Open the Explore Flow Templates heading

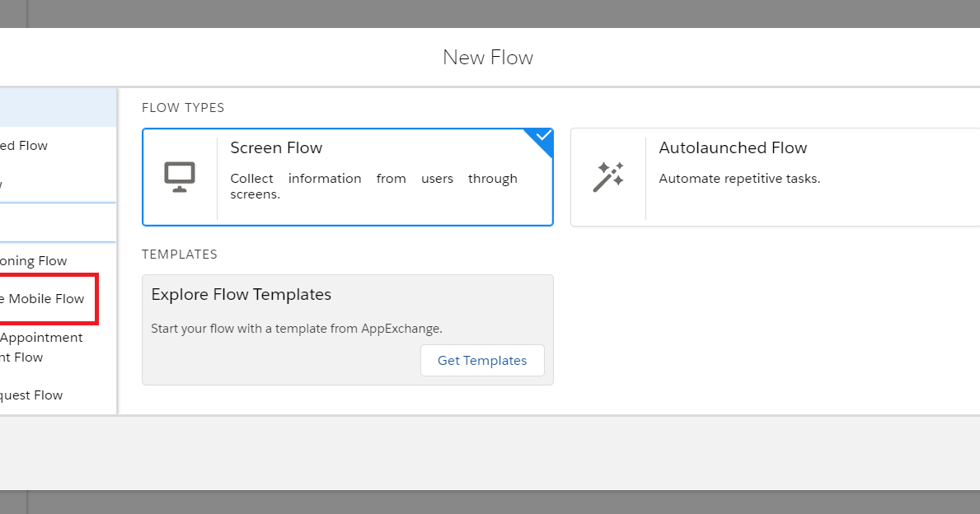click(241, 295)
